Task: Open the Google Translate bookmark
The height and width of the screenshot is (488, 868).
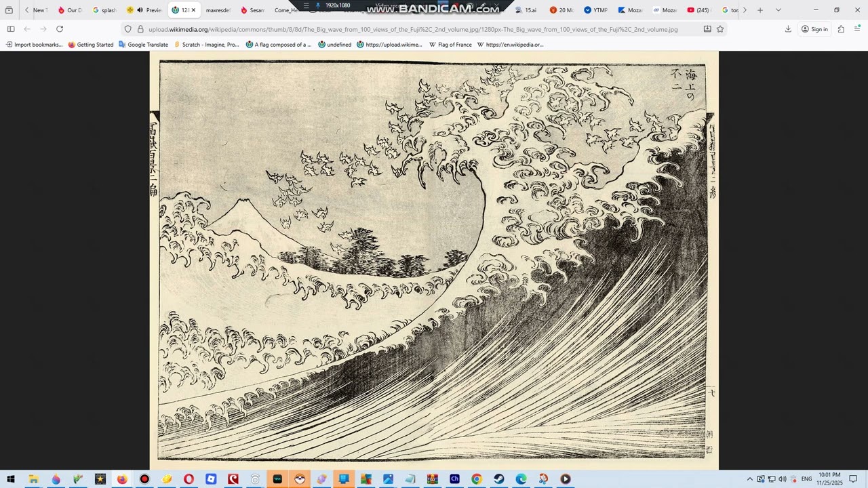Action: click(x=143, y=45)
